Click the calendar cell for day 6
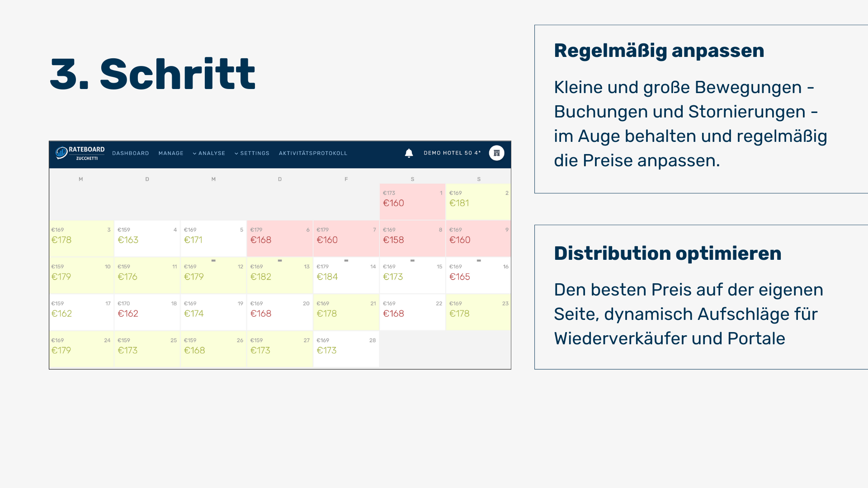The image size is (868, 488). point(279,238)
